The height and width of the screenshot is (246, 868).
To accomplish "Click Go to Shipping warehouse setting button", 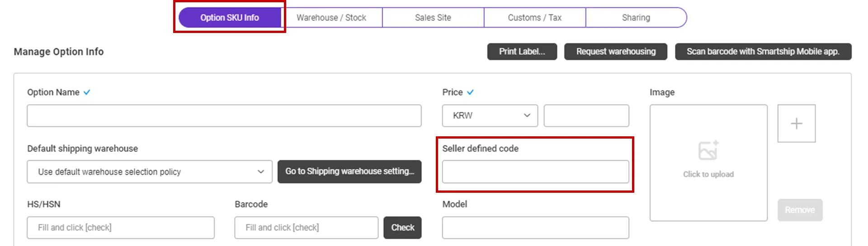I will tap(349, 172).
